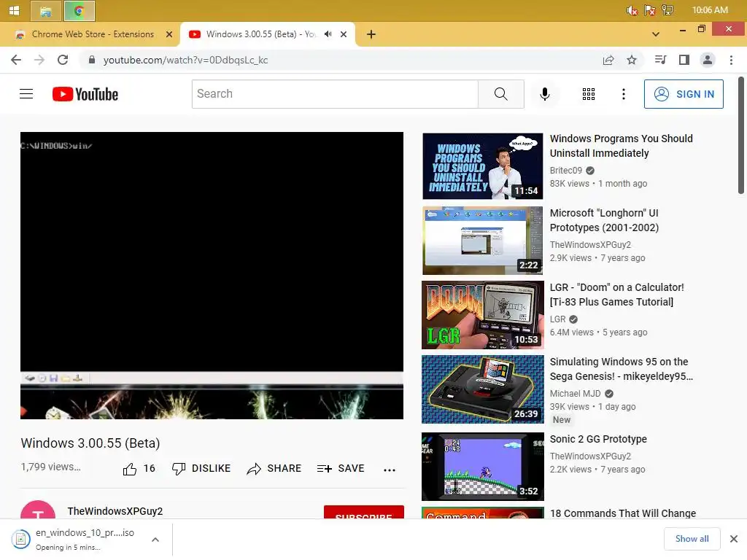View site security info via lock icon
The height and width of the screenshot is (560, 747).
(x=92, y=60)
